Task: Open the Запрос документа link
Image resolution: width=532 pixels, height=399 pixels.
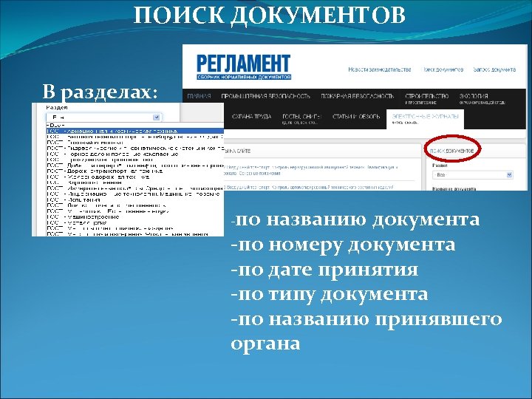Action: pyautogui.click(x=494, y=69)
